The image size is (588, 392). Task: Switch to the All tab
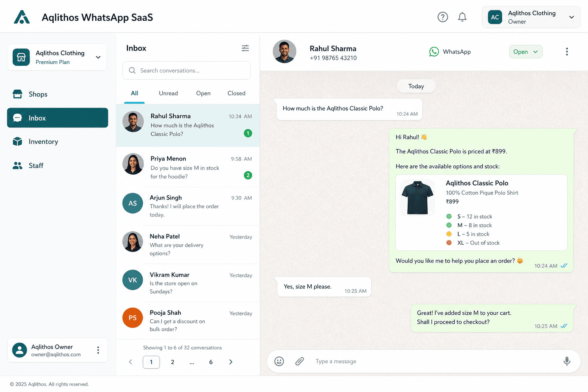click(134, 93)
